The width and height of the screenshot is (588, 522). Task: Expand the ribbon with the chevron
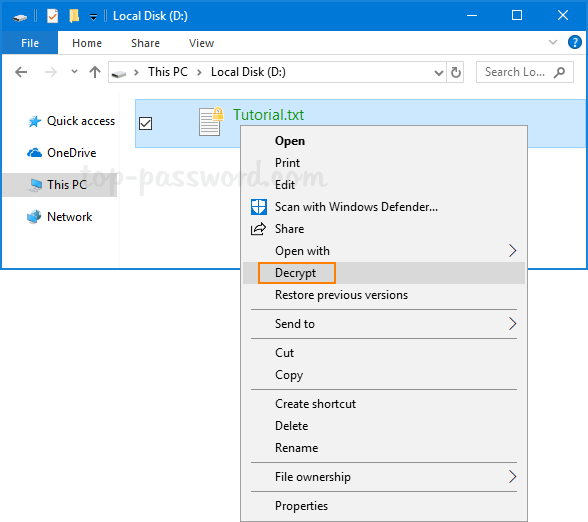pyautogui.click(x=553, y=42)
